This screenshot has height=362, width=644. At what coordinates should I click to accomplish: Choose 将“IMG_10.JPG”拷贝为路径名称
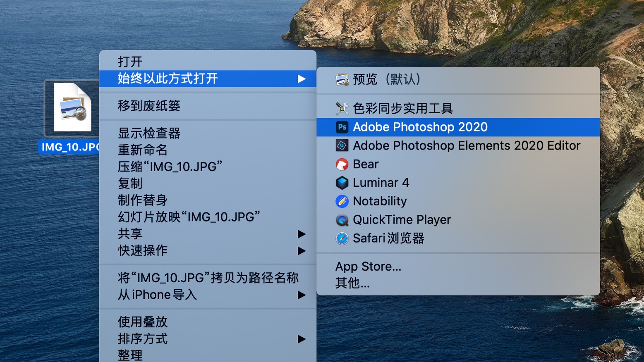tap(208, 278)
